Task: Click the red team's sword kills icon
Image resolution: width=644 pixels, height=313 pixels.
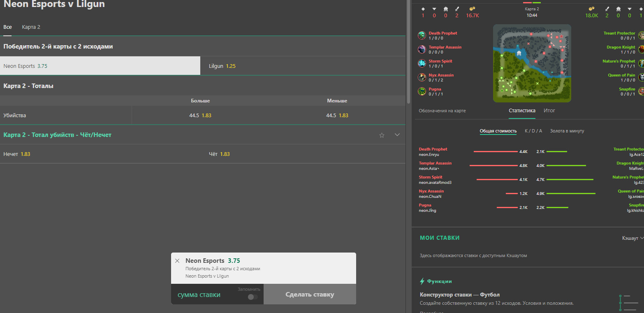Action: tap(457, 9)
